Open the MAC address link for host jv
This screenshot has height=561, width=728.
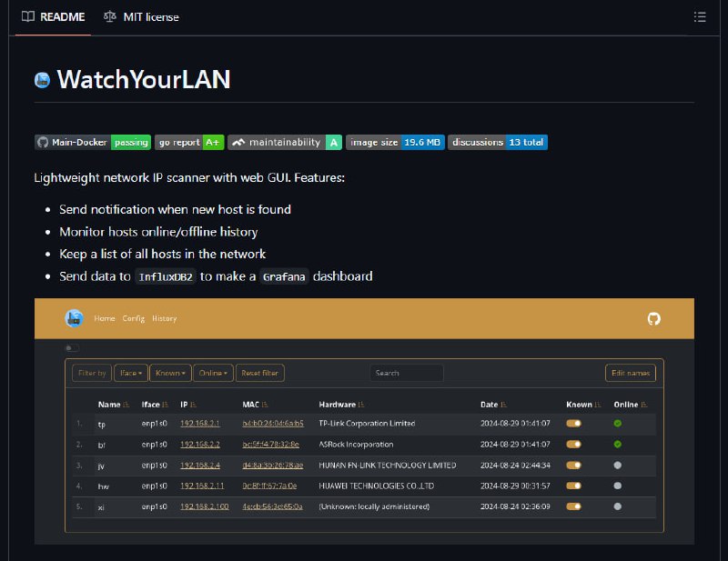tap(272, 465)
